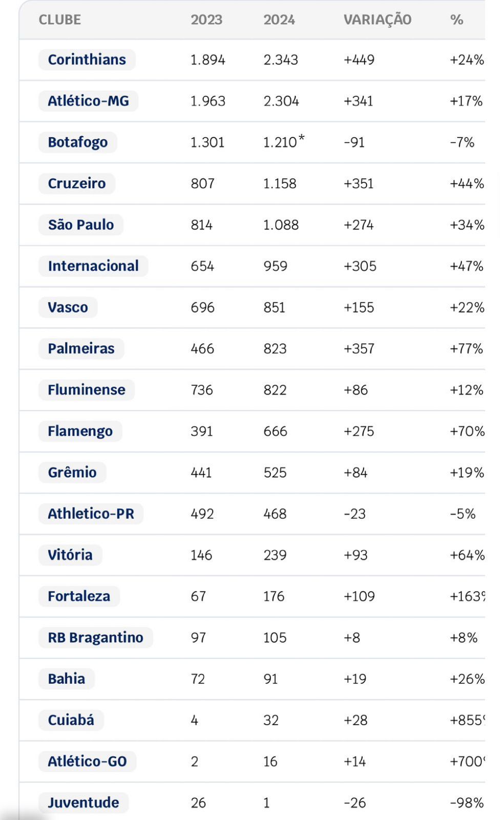Click the CLUBE column header
504x820 pixels.
click(60, 19)
